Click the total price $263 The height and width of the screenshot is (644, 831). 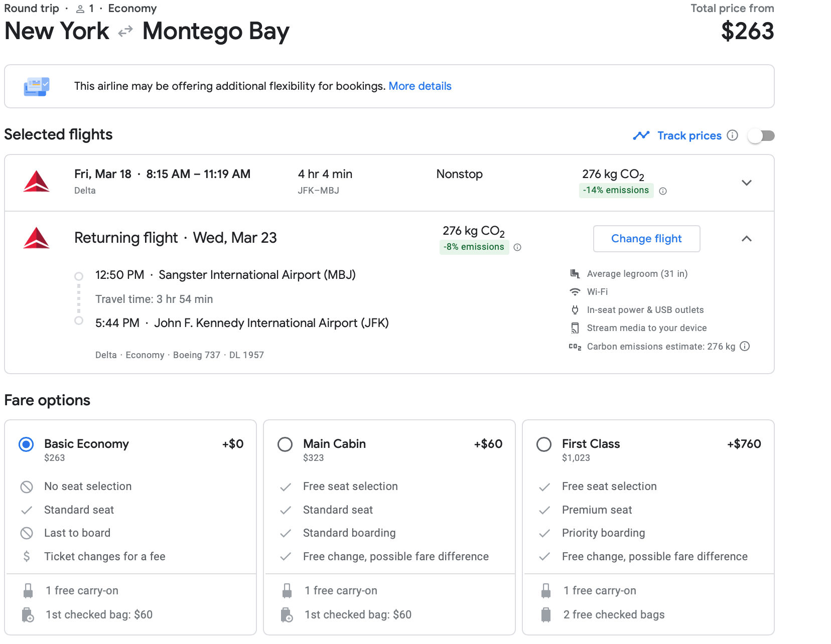(x=748, y=31)
